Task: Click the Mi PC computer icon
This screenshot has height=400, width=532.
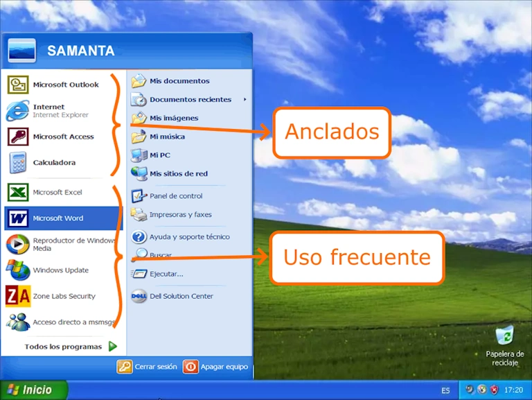Action: pos(139,155)
